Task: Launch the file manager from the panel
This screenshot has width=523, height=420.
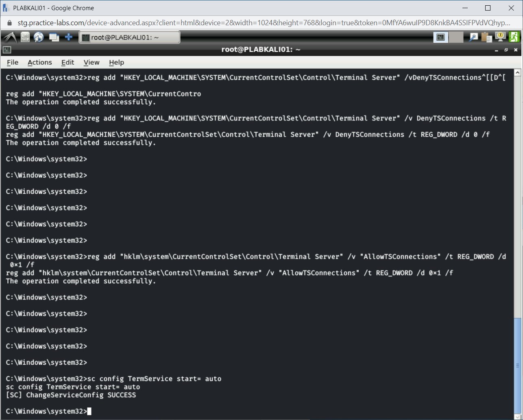Action: [25, 37]
